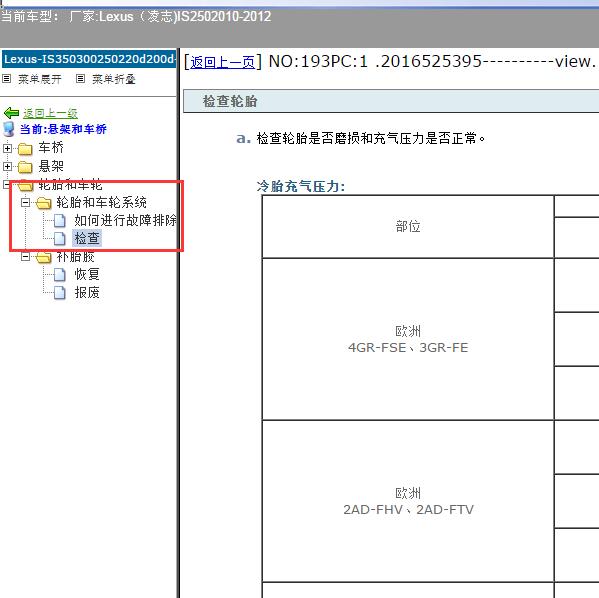This screenshot has width=599, height=598.
Task: Click the 部位 table header cell
Action: [408, 227]
